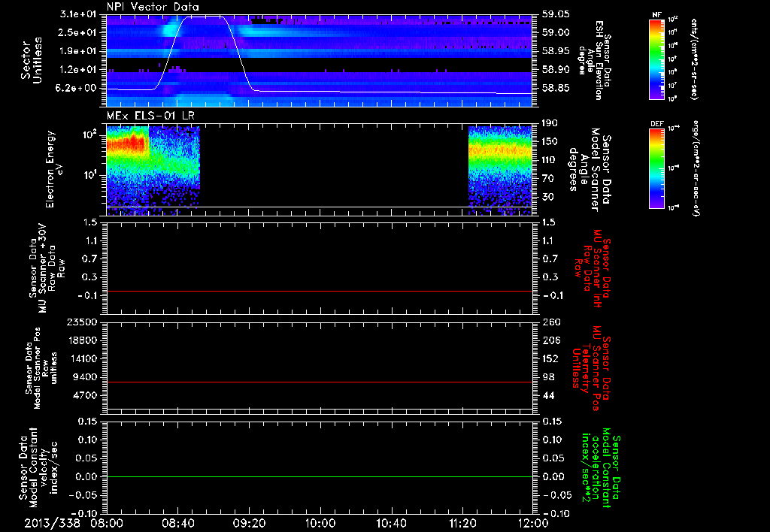Screen dimensions: 770x532
Task: Click the NF units 'cnts/(cm**2-sr-sec)' label
Action: point(695,59)
